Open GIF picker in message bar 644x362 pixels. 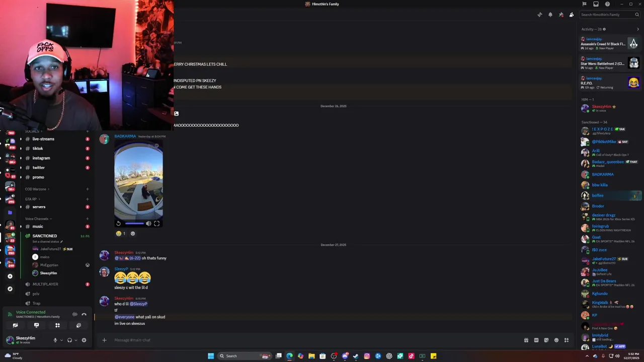[x=536, y=340]
